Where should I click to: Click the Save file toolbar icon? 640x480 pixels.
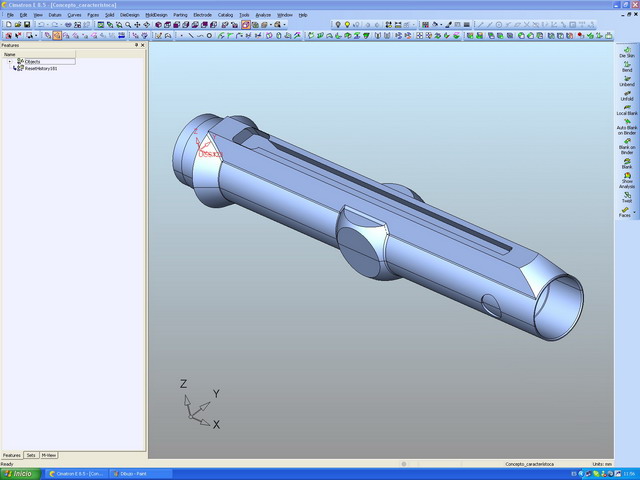[x=26, y=24]
